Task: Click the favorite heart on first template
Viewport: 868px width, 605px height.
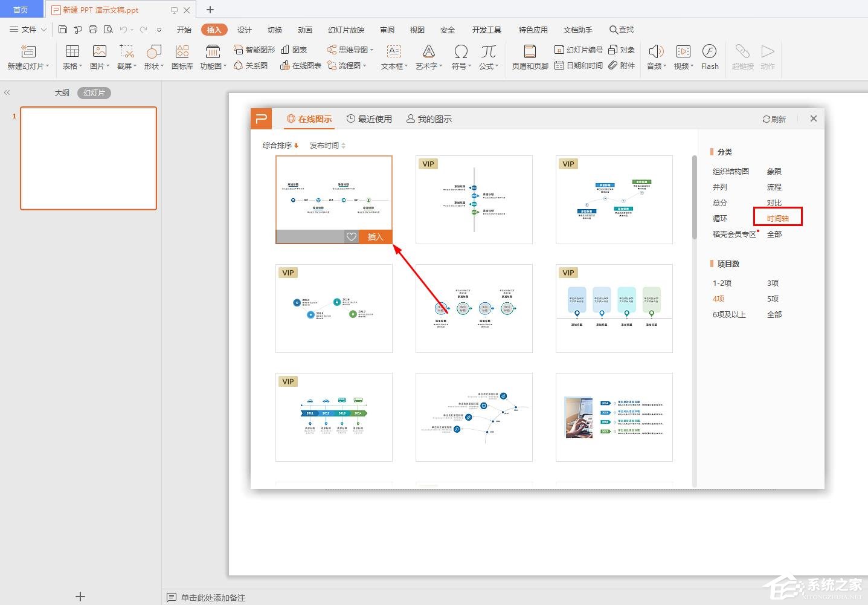Action: click(352, 237)
